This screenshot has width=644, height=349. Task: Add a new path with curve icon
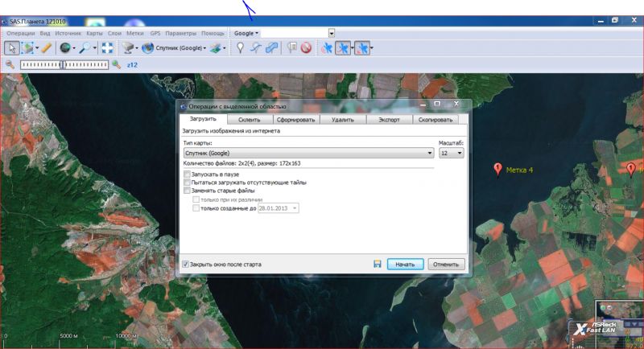255,48
